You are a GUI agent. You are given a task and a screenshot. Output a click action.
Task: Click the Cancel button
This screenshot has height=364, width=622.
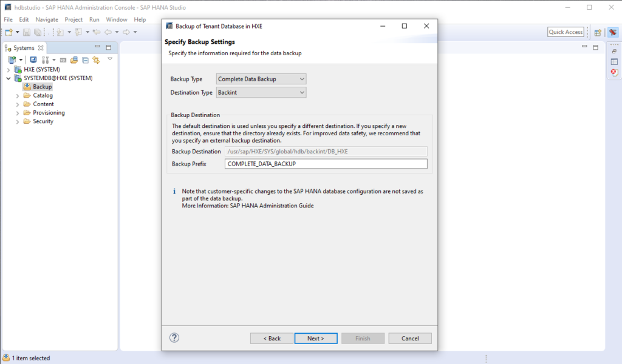(x=410, y=339)
